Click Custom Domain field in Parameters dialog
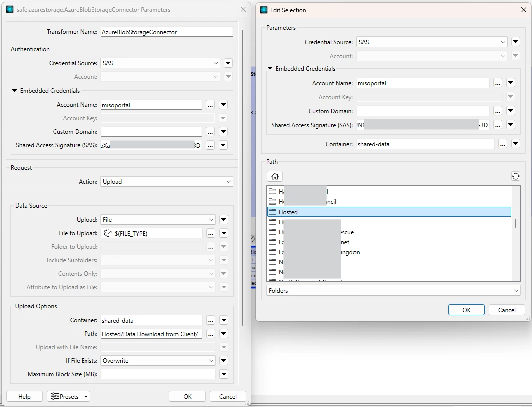This screenshot has width=532, height=407. [151, 132]
